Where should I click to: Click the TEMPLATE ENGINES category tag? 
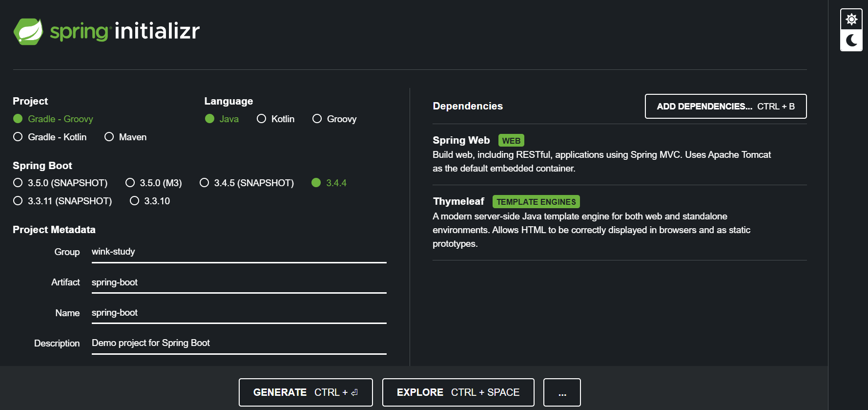pos(536,202)
